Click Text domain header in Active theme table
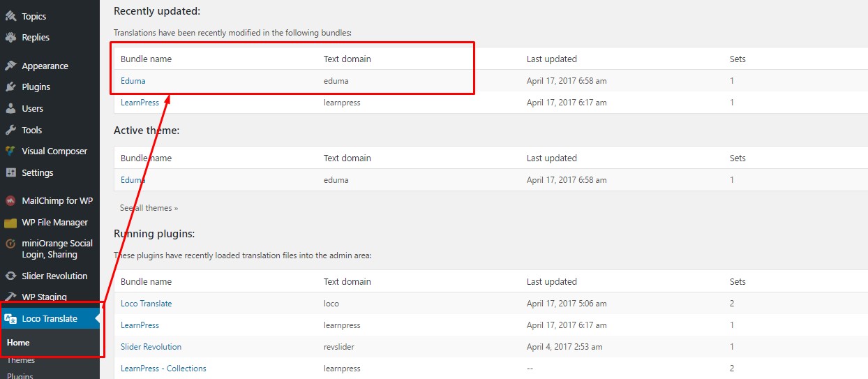Screen dimensions: 868x379 347,158
